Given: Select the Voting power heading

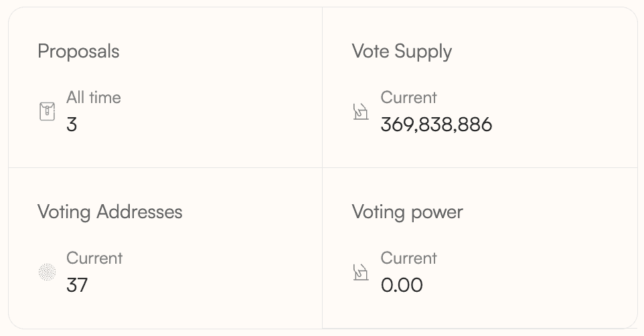Looking at the screenshot, I should click(x=407, y=212).
